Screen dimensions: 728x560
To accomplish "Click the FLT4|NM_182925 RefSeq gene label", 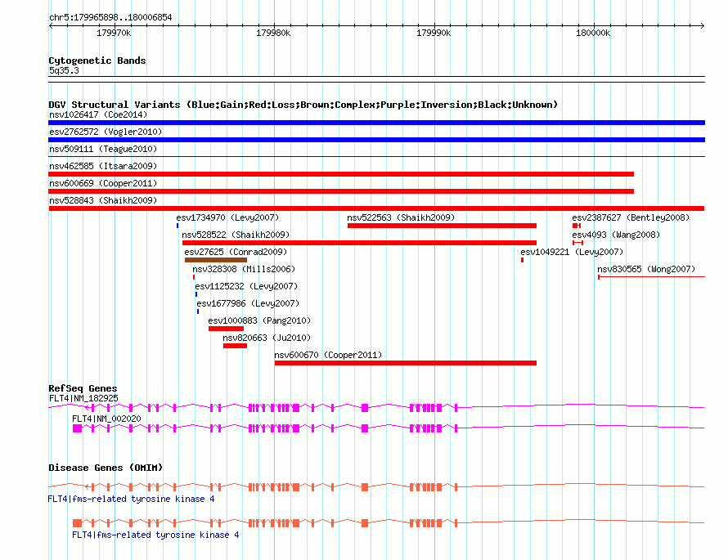I will click(x=83, y=398).
